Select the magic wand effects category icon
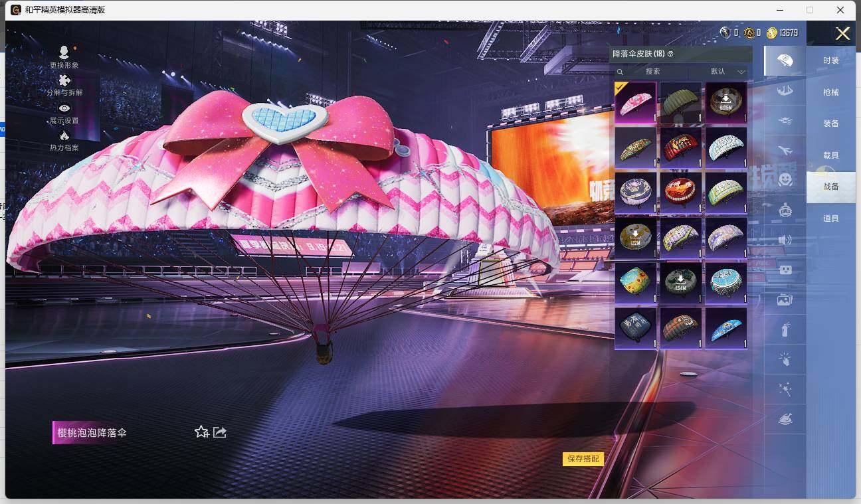This screenshot has height=504, width=861. pos(785,390)
